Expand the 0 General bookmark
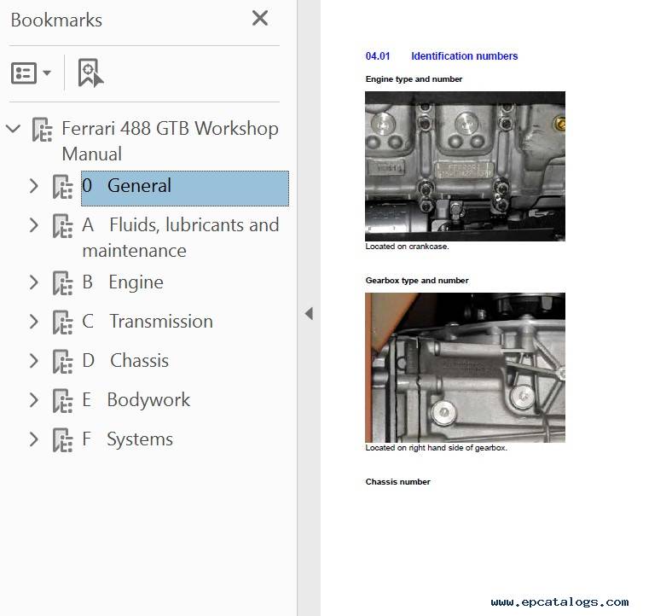Image resolution: width=672 pixels, height=616 pixels. coord(34,186)
